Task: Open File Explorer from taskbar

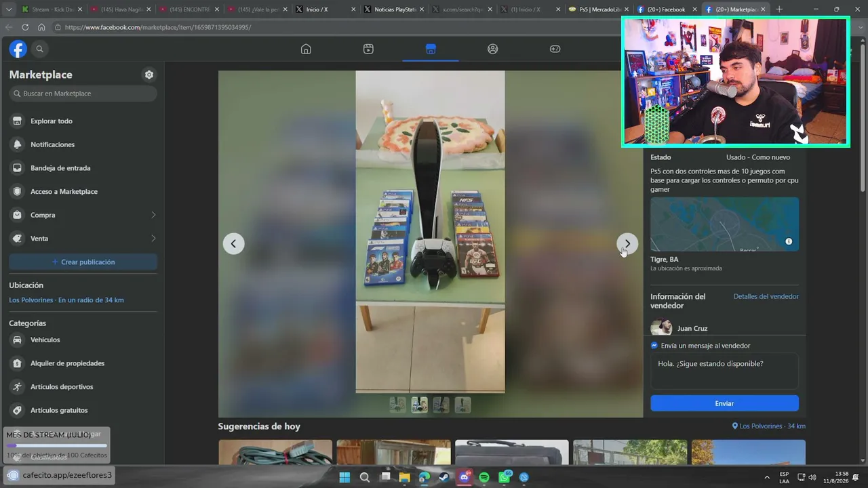Action: pos(405,477)
